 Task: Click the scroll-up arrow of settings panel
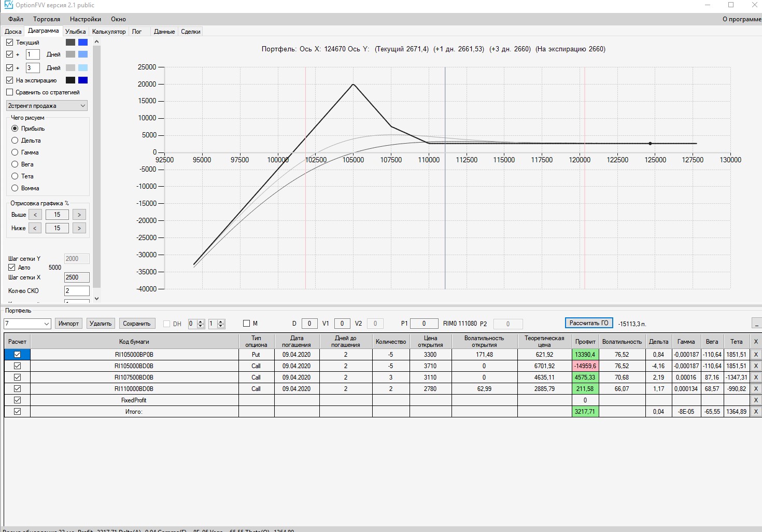(x=96, y=41)
